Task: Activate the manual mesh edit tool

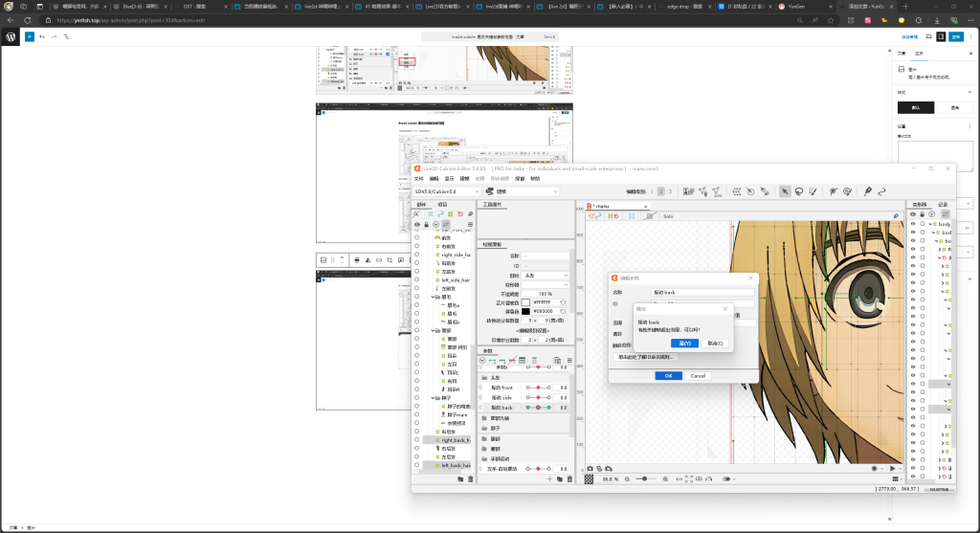Action: point(703,191)
